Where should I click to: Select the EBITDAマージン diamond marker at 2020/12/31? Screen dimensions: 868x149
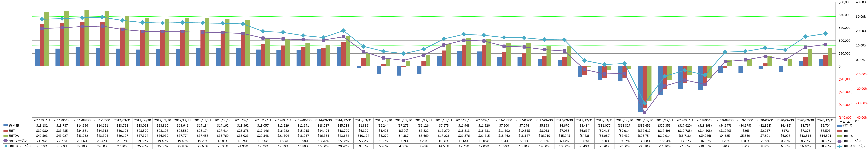pos(825,34)
